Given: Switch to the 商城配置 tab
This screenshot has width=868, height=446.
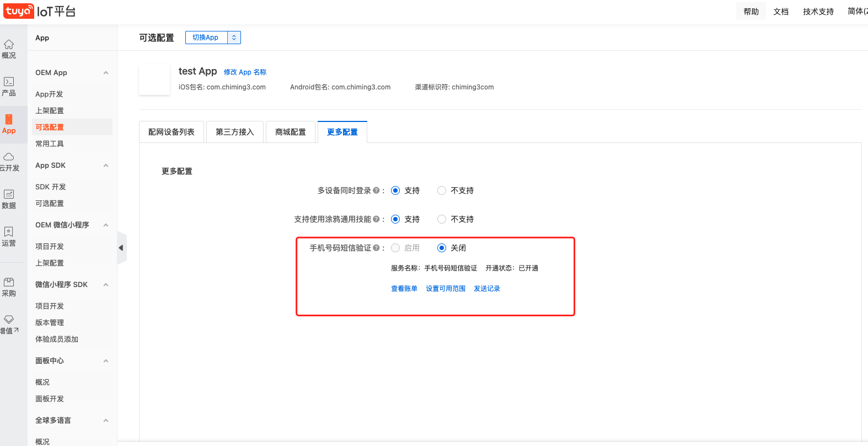Looking at the screenshot, I should pos(291,132).
